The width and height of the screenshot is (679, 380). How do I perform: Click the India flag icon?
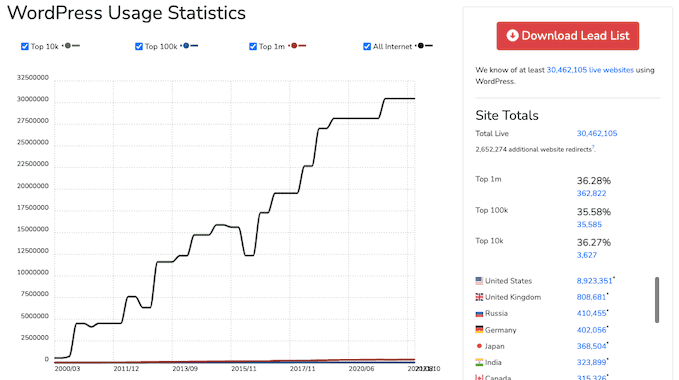click(x=479, y=362)
